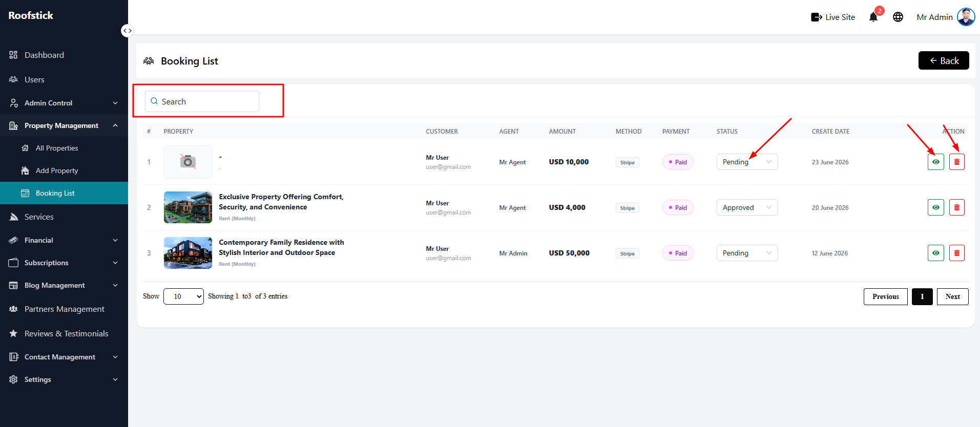Click the no-image placeholder thumbnail
The image size is (980, 427).
(x=188, y=162)
